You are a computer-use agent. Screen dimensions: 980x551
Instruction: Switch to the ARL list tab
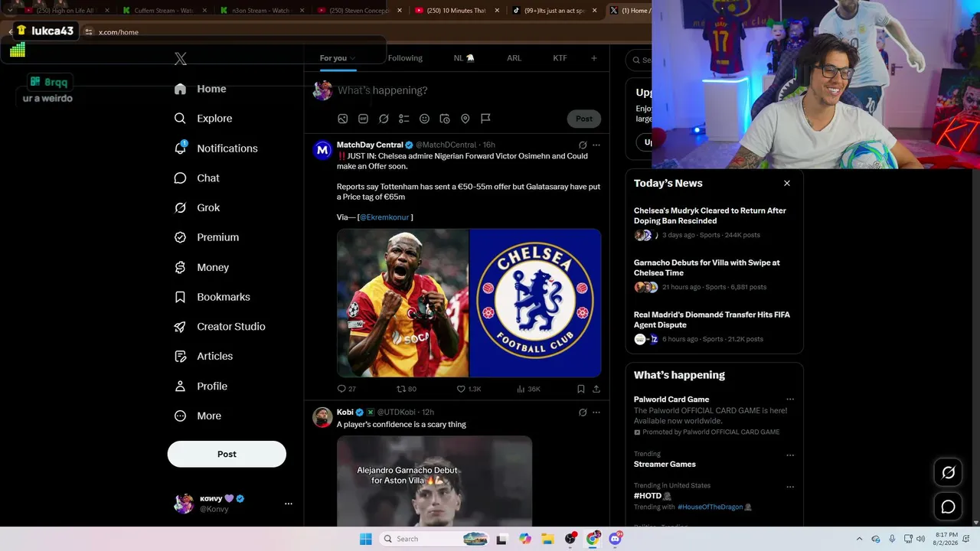click(514, 58)
